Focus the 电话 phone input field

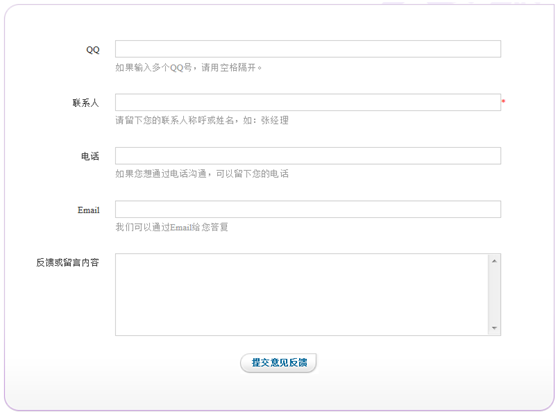pos(308,156)
